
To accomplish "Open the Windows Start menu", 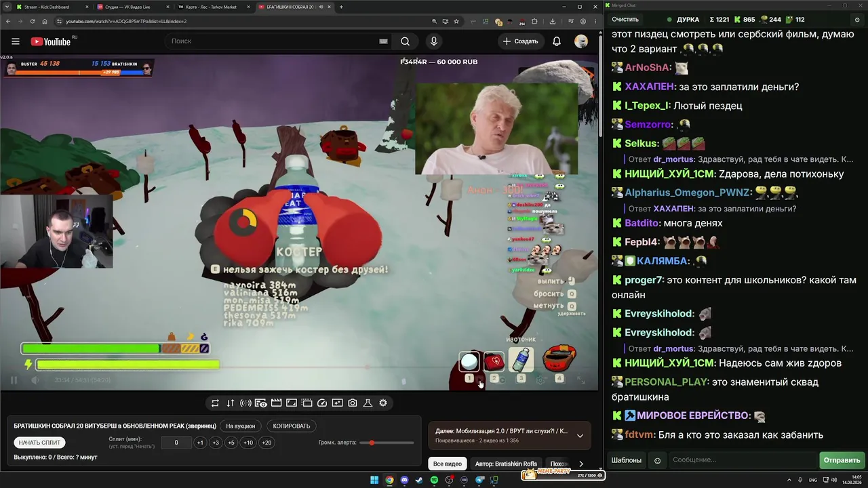I will click(x=374, y=480).
